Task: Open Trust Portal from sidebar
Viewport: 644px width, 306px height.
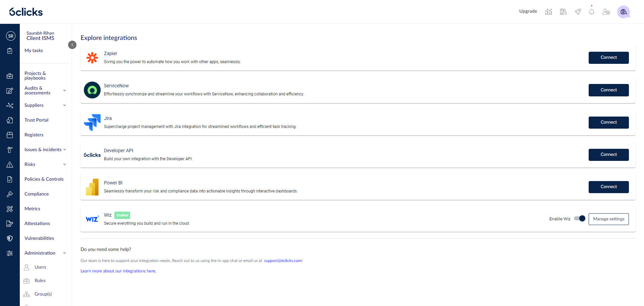Action: [x=36, y=120]
